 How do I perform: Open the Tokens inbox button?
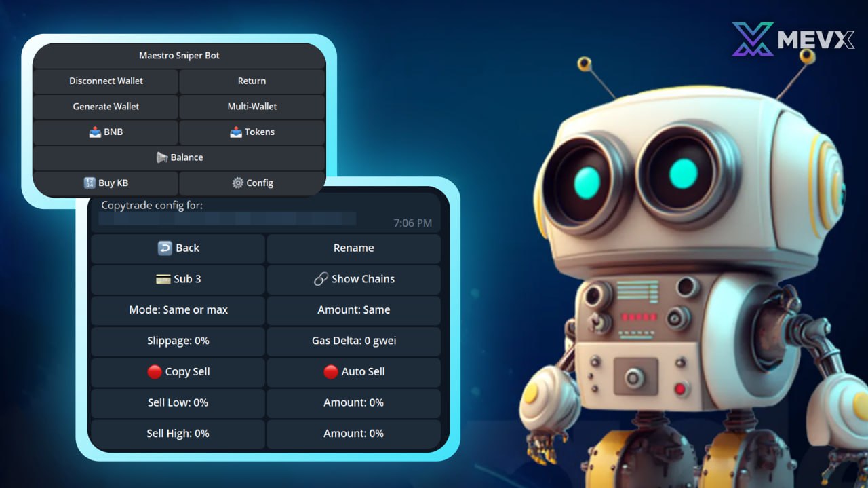point(252,132)
